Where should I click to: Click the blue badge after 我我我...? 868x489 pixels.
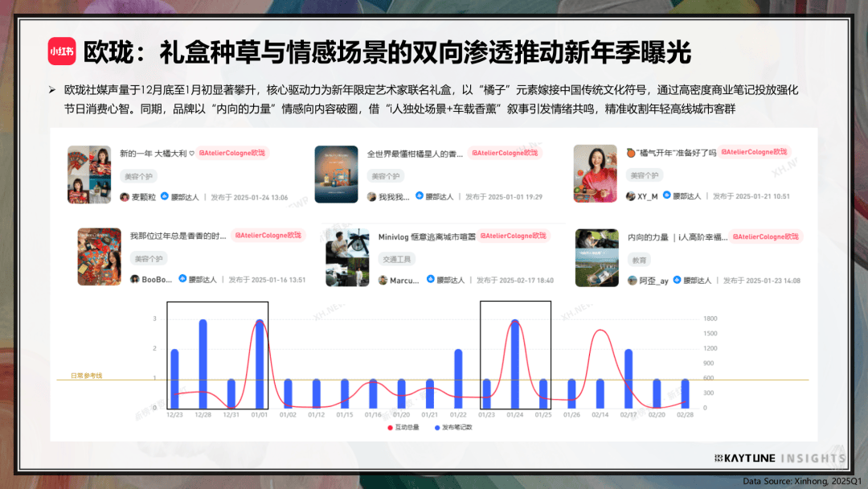pos(419,195)
